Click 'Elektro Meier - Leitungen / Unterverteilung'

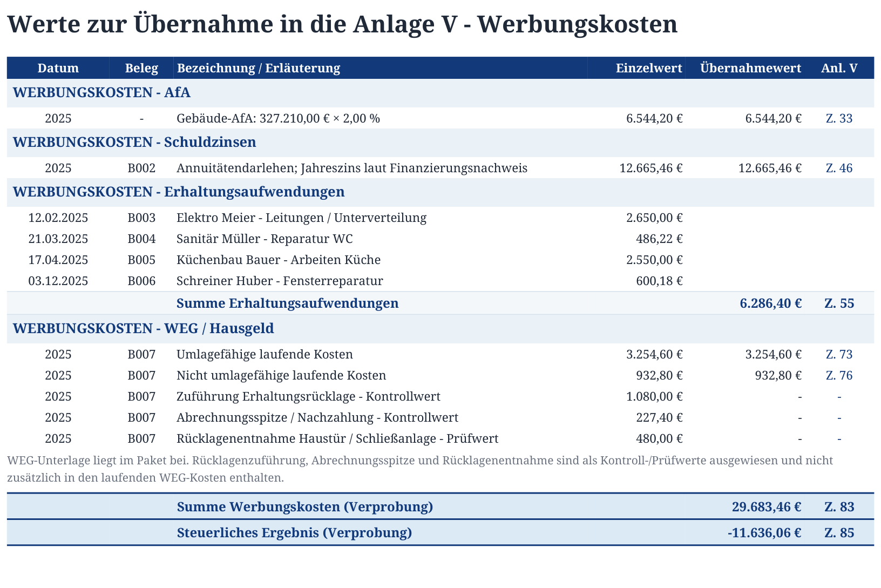point(302,218)
